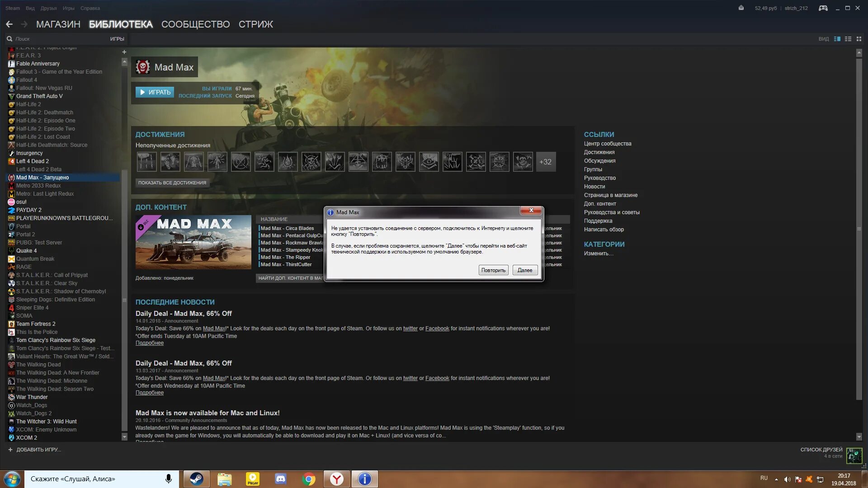Click the friends list avatar

(x=854, y=455)
